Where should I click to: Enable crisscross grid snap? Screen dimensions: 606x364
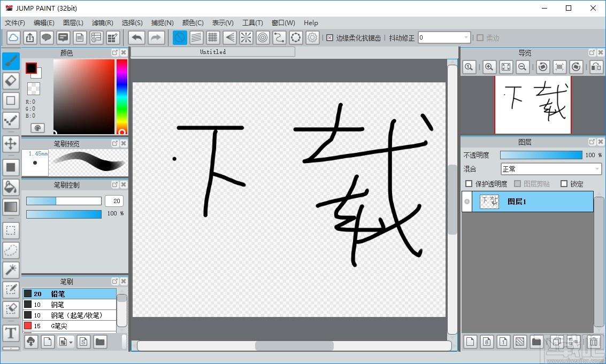click(x=212, y=37)
